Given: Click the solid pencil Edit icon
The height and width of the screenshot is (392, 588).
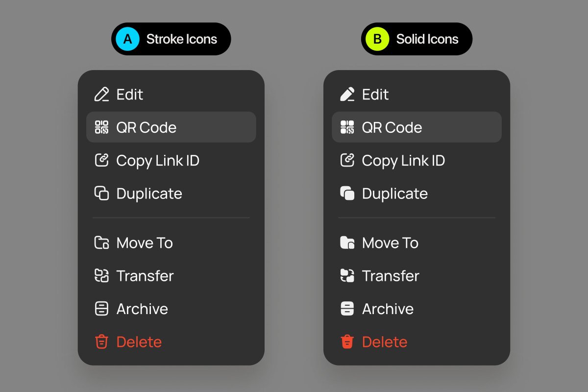Looking at the screenshot, I should [347, 94].
